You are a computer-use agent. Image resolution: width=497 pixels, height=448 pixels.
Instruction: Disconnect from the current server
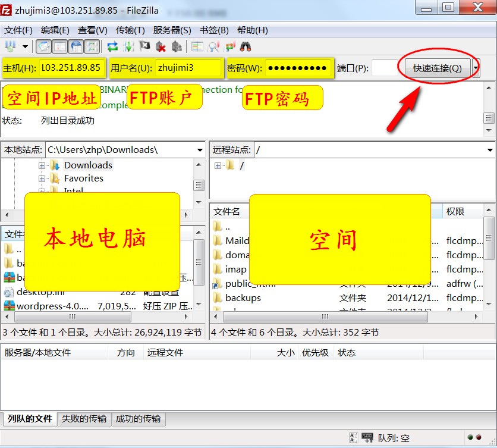pyautogui.click(x=161, y=46)
